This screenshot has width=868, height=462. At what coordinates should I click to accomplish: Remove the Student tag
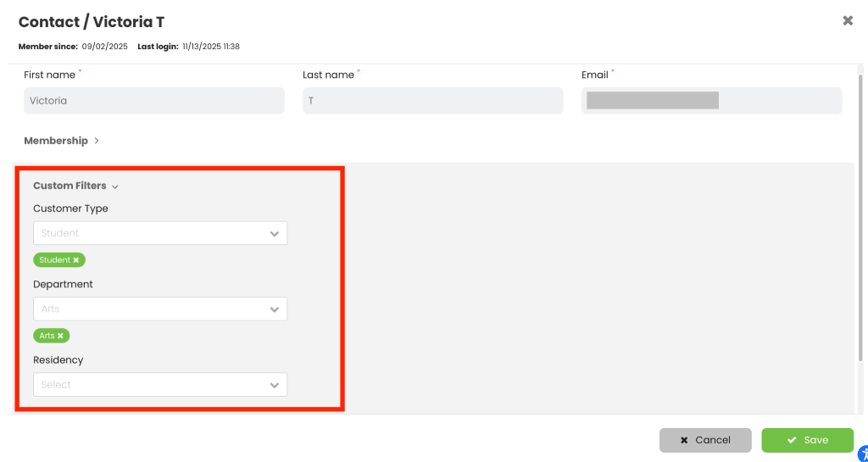[x=76, y=260]
